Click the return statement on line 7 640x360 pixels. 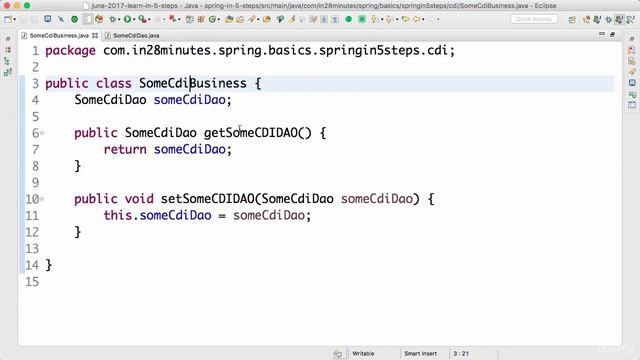pos(167,150)
